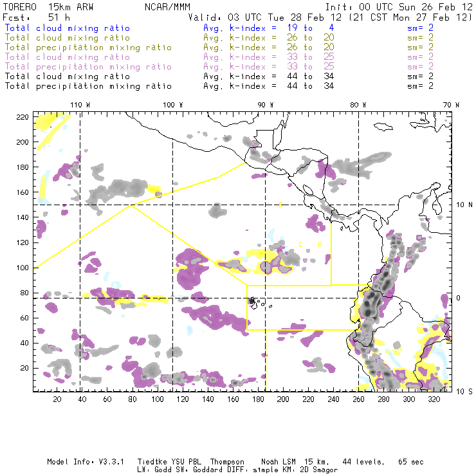Click the purple 'Total cloud mixing ratio' legend line
This screenshot has height=476, width=476.
[x=68, y=57]
